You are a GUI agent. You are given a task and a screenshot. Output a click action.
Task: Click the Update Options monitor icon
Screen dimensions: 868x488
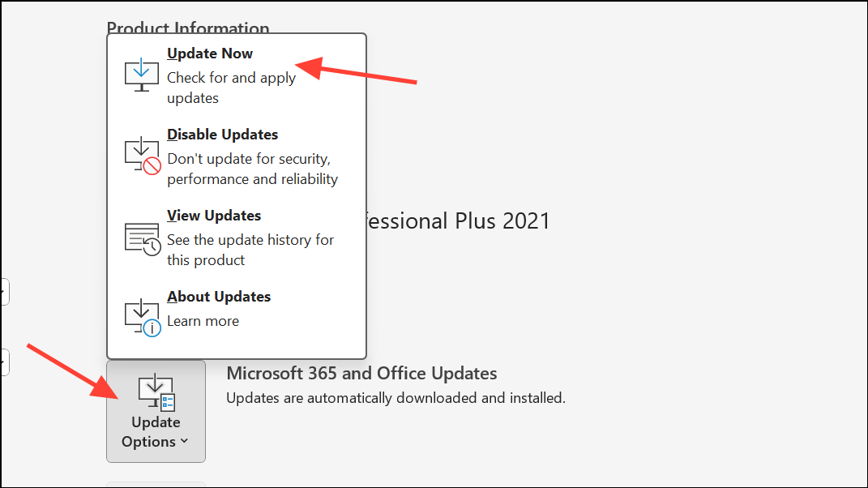(155, 392)
